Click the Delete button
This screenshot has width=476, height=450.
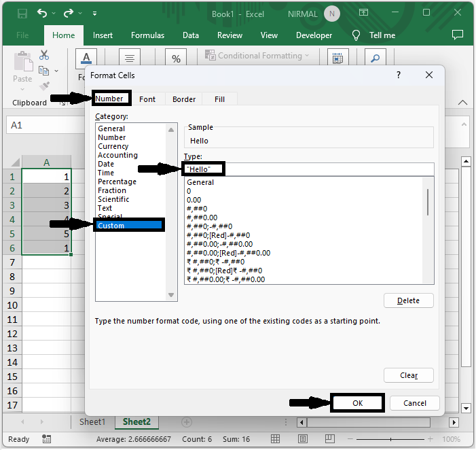pos(409,300)
